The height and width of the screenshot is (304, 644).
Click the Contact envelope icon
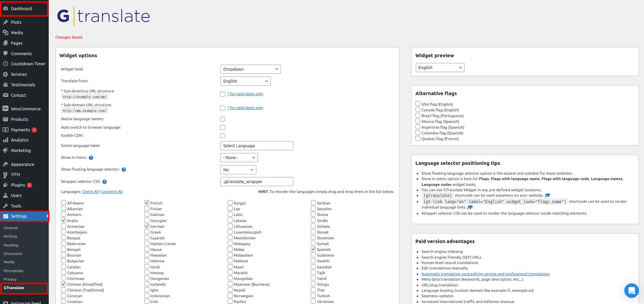click(5, 95)
